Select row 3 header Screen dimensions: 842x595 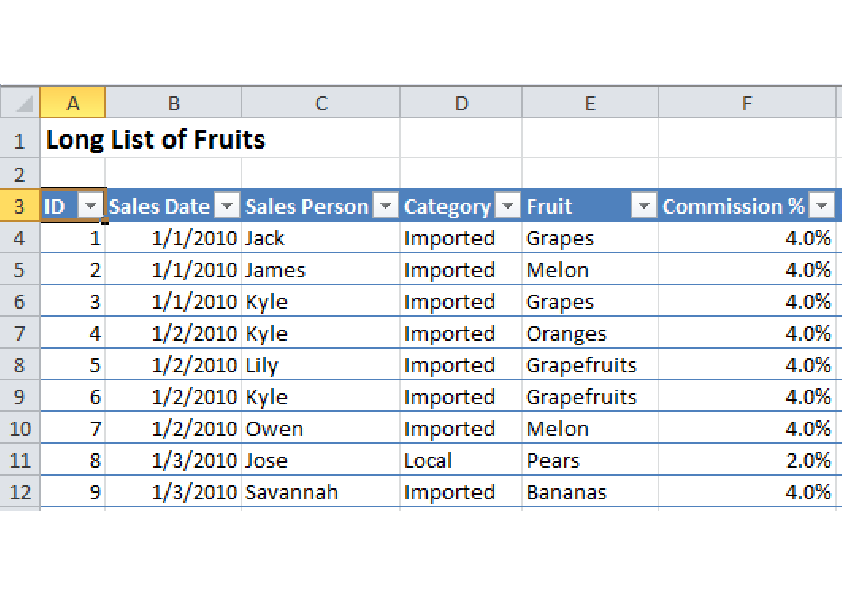20,206
